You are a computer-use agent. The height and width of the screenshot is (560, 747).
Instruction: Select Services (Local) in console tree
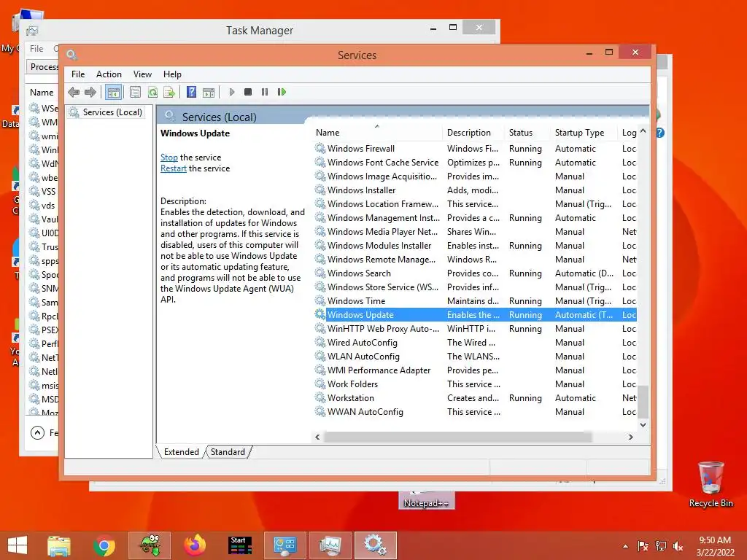tap(107, 112)
